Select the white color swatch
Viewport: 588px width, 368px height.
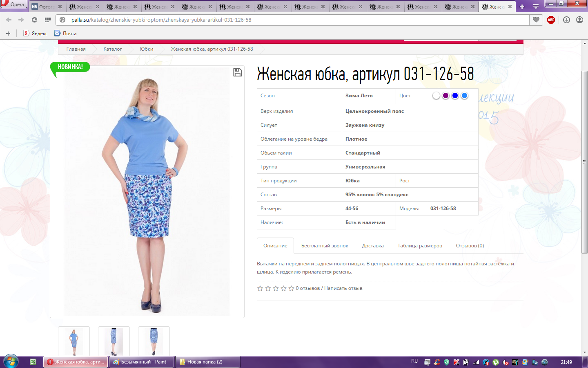[x=436, y=96]
